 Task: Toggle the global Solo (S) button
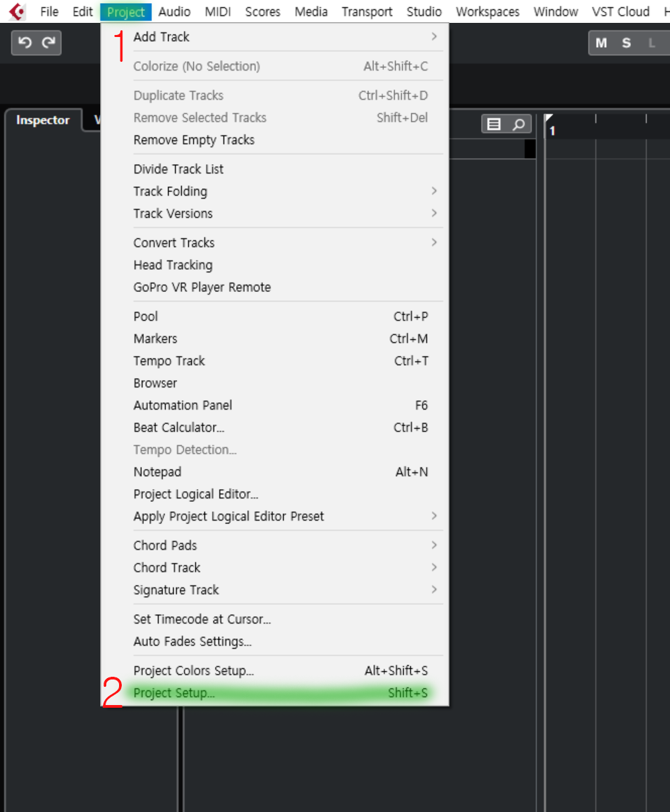[x=626, y=43]
